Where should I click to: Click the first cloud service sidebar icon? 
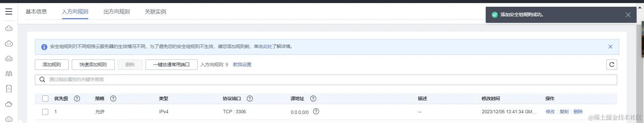click(9, 29)
